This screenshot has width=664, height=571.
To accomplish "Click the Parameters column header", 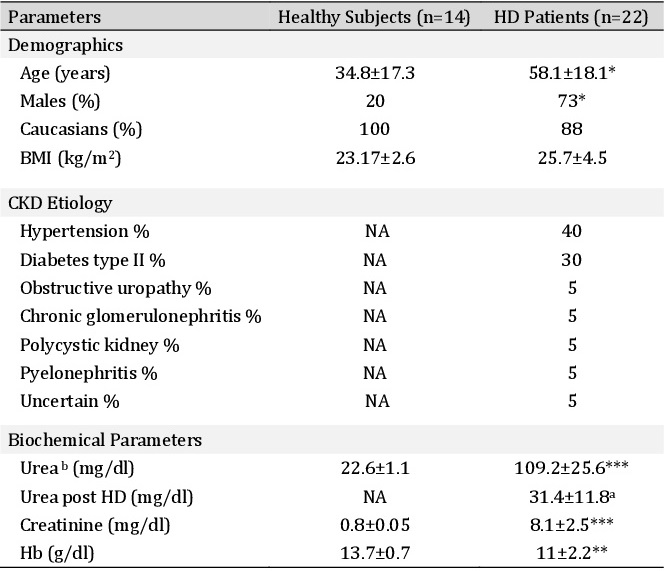I will click(55, 17).
